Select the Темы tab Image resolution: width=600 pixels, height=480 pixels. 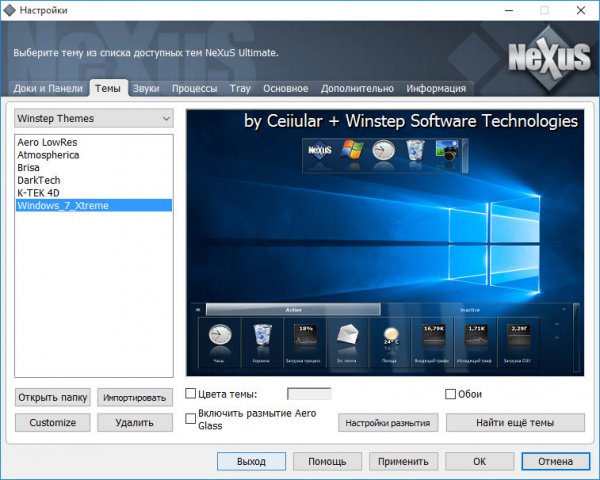tap(108, 88)
